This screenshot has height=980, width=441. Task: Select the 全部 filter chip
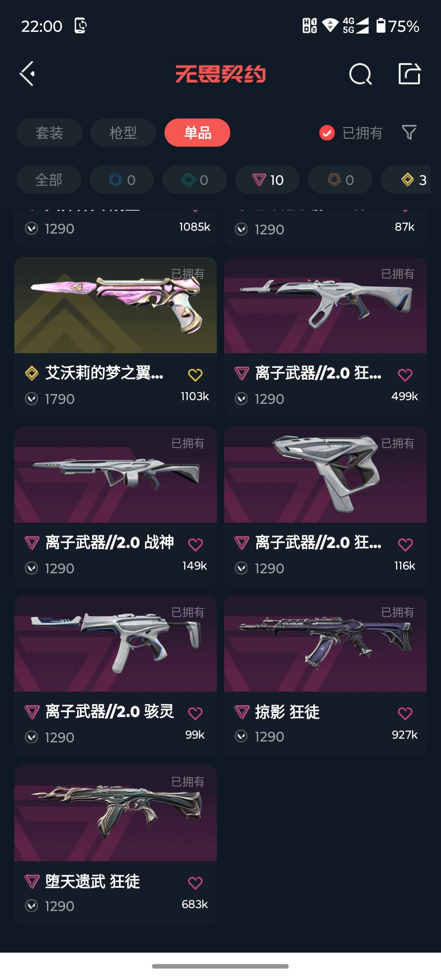pos(49,180)
